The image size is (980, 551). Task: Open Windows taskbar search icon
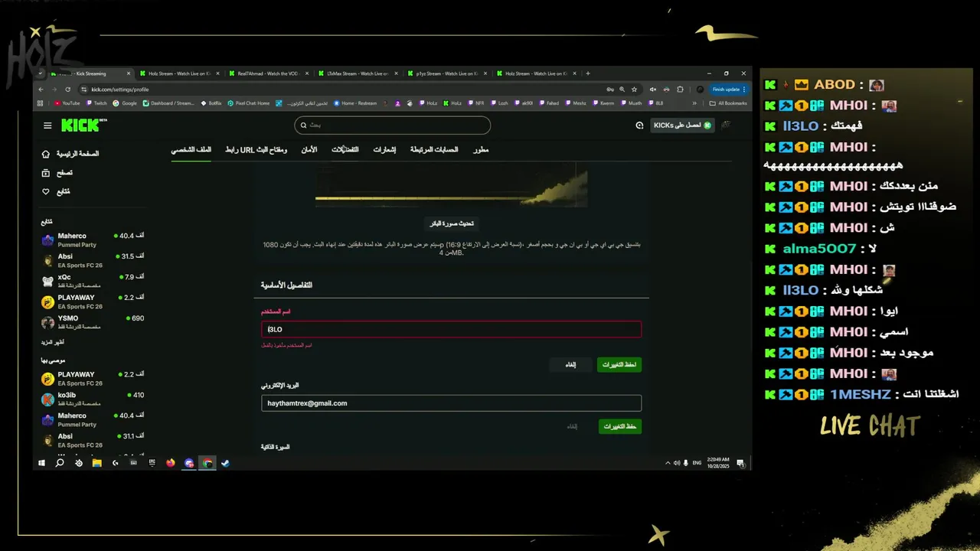[60, 463]
